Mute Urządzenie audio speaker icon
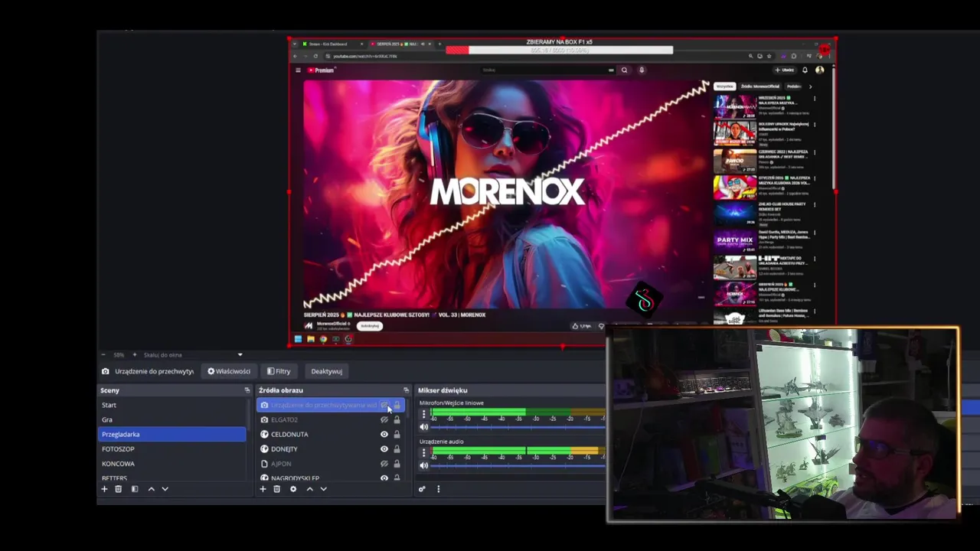This screenshot has height=551, width=980. pyautogui.click(x=424, y=466)
